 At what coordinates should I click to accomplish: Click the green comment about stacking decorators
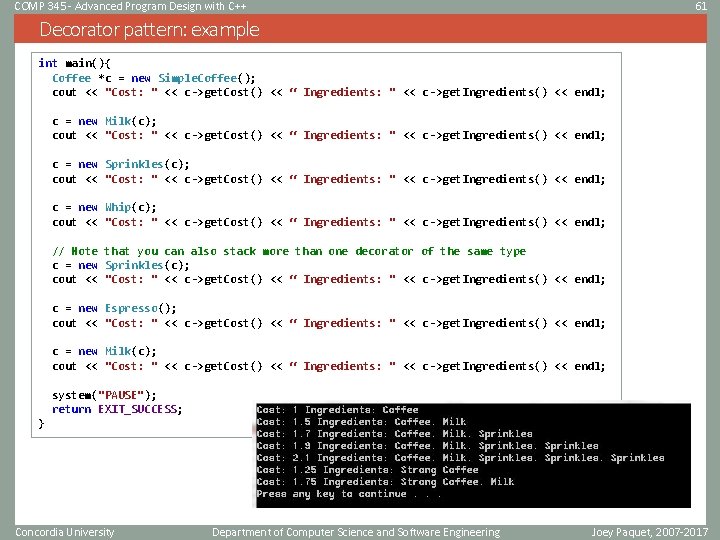289,251
